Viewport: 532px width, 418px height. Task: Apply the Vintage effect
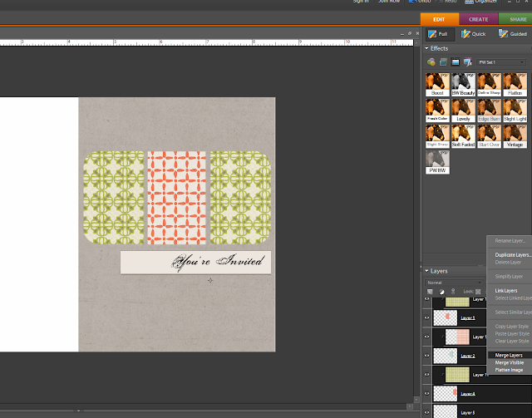pyautogui.click(x=515, y=136)
